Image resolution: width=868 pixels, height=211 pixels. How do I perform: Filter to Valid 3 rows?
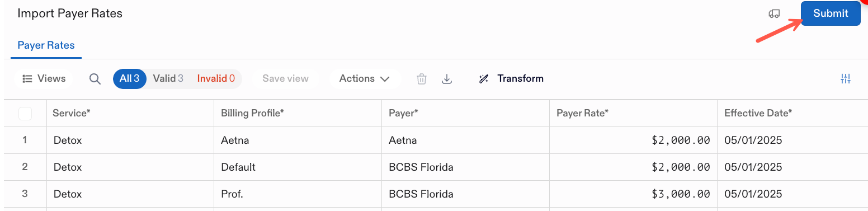point(168,79)
